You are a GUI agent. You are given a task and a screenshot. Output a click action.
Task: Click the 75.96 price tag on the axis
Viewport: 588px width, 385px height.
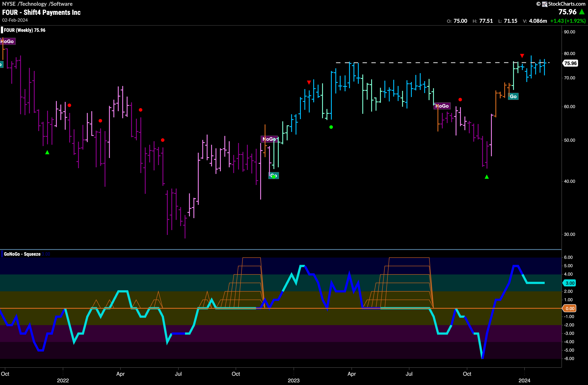pyautogui.click(x=570, y=63)
